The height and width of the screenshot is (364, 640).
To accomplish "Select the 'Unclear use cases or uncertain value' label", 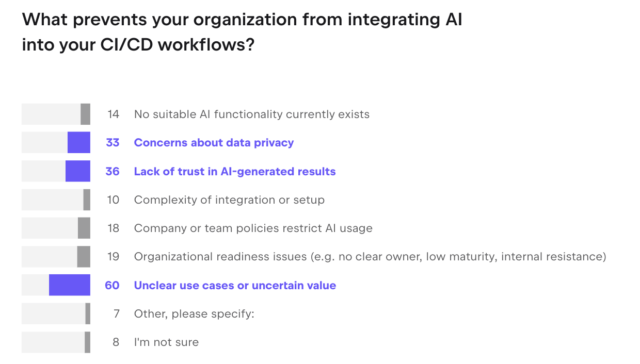I will (235, 285).
